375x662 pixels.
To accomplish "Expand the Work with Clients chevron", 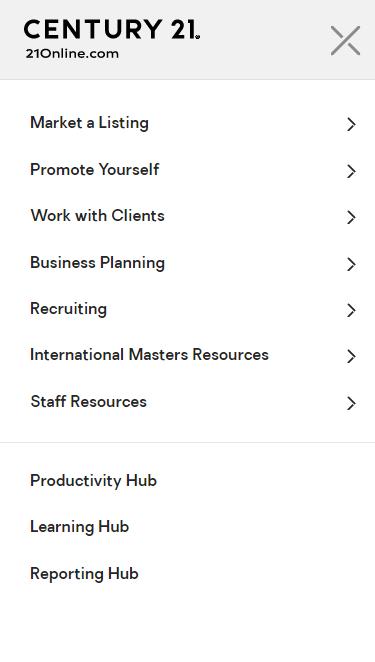I will click(x=351, y=217).
